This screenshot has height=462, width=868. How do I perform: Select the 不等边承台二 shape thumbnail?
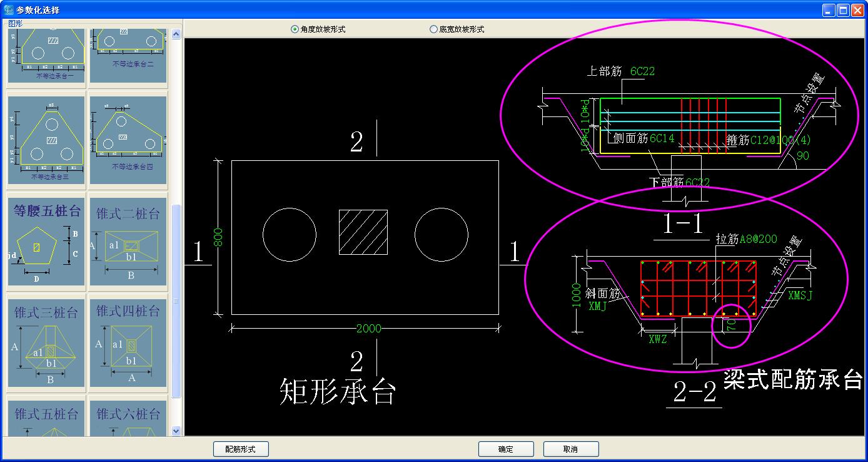[128, 54]
